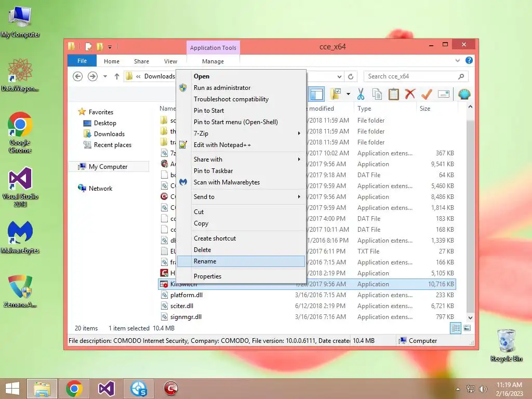Image resolution: width=532 pixels, height=399 pixels.
Task: Click the Windows Start button
Action: click(12, 389)
